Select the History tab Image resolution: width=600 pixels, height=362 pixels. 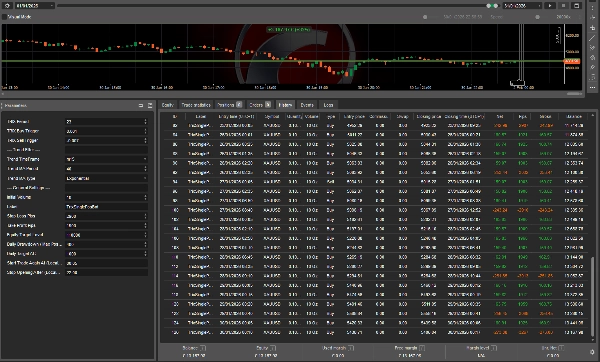[x=285, y=105]
